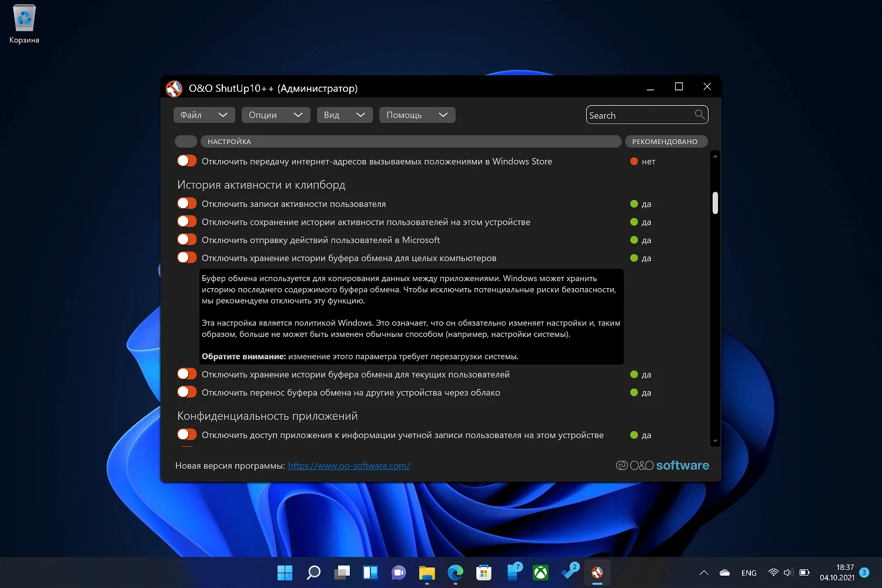Open the Файл dropdown menu

(204, 115)
